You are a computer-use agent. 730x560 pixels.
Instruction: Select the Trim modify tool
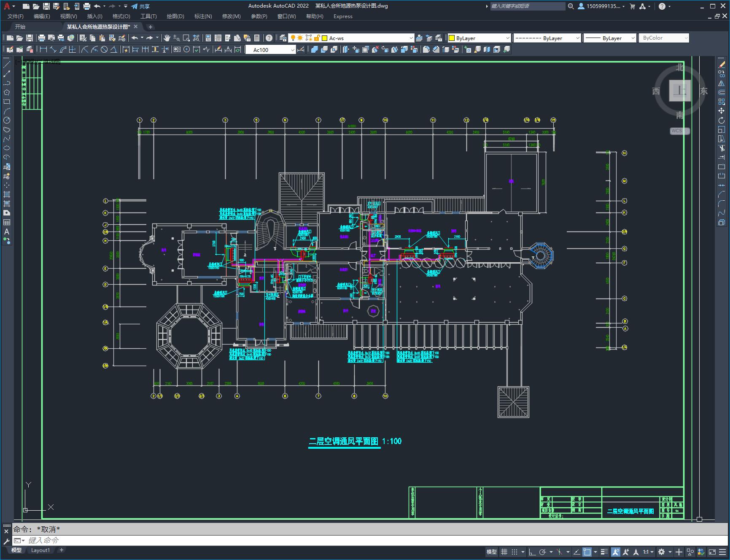pos(722,148)
